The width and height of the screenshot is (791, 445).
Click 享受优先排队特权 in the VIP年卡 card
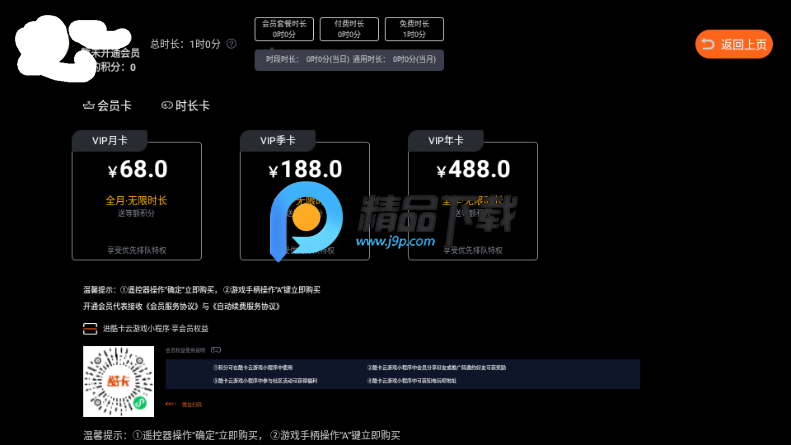pos(473,250)
